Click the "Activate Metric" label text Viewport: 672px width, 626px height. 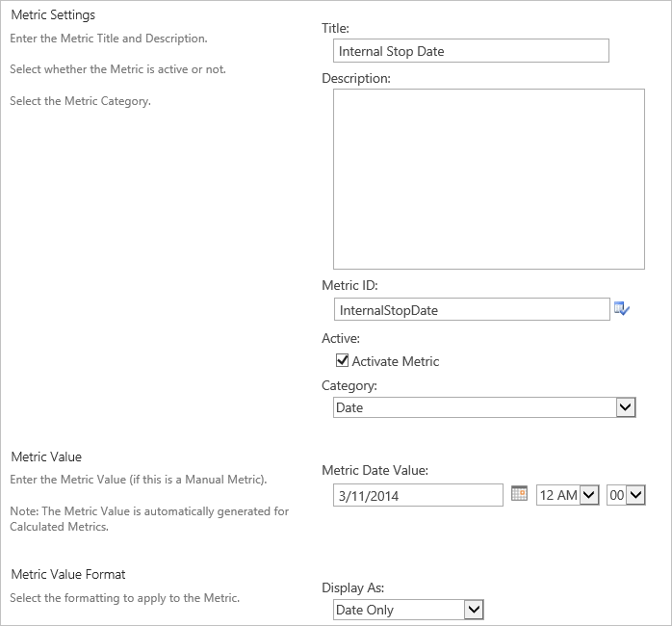[396, 361]
